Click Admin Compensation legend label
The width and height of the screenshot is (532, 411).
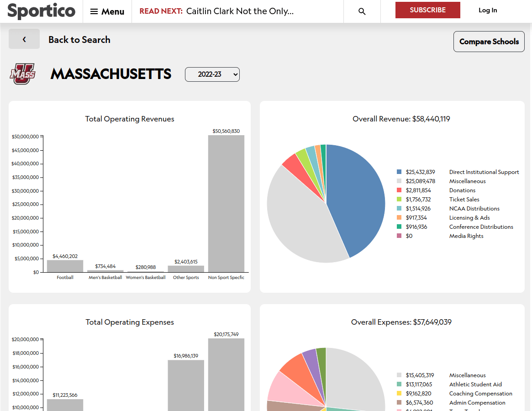[x=477, y=402]
